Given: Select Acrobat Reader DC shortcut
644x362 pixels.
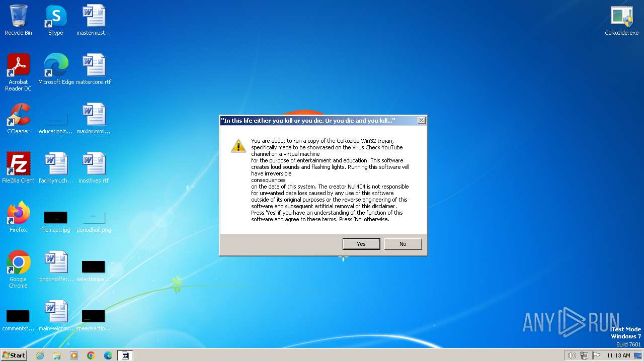Looking at the screenshot, I should [x=18, y=72].
